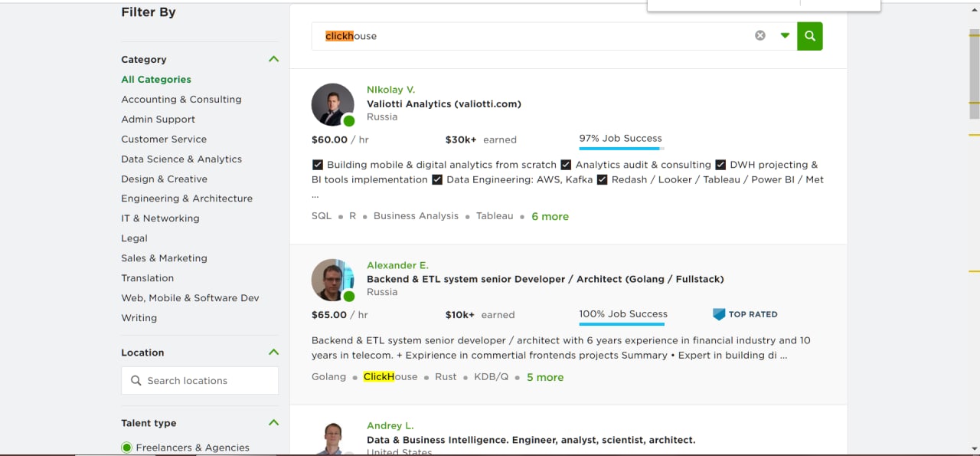Viewport: 980px width, 456px height.
Task: Click the Top Rated badge icon
Action: (x=719, y=314)
